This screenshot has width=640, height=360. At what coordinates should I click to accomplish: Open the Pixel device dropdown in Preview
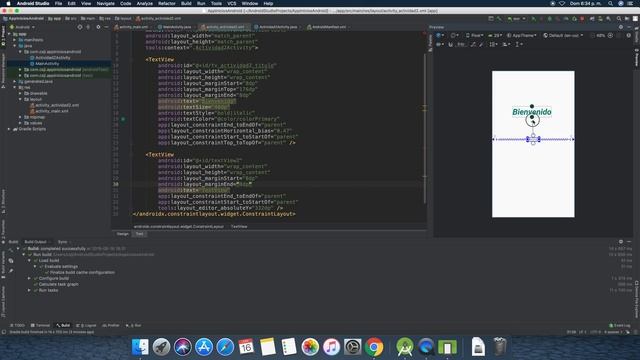tap(475, 36)
